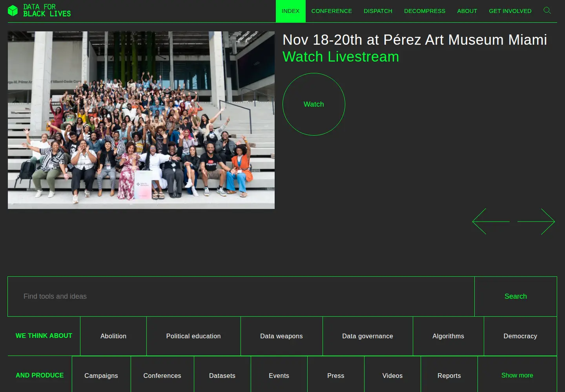This screenshot has width=565, height=392.
Task: Select the Algorithms topic
Action: click(x=448, y=336)
